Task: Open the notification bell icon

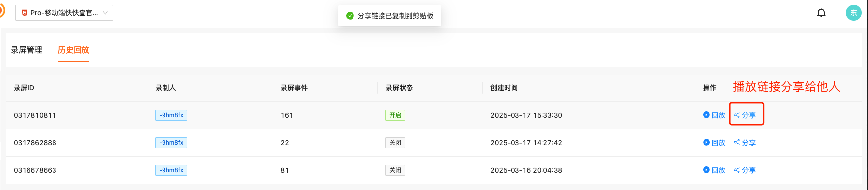Action: pyautogui.click(x=821, y=13)
